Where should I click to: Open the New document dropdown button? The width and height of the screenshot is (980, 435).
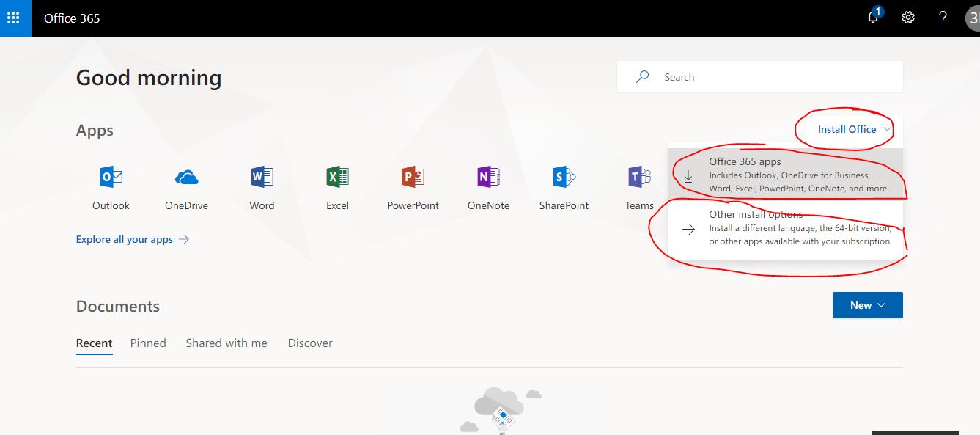point(868,305)
